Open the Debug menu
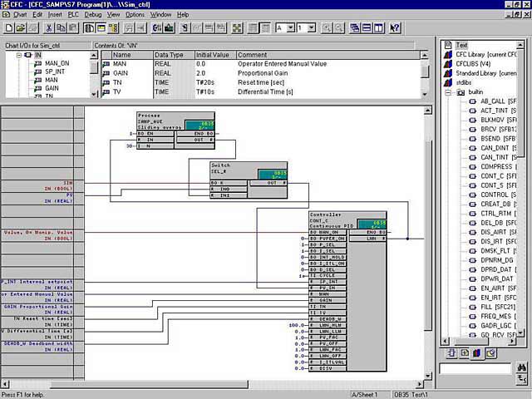532x399 pixels. point(93,14)
